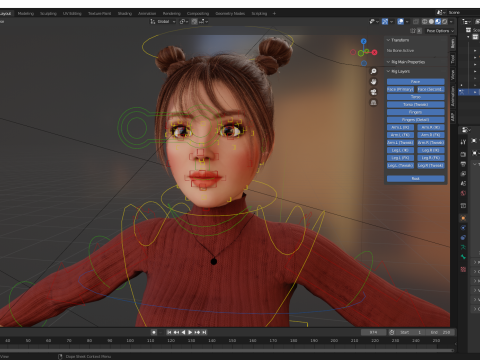
Task: Toggle the snap magnet icon
Action: (x=194, y=22)
